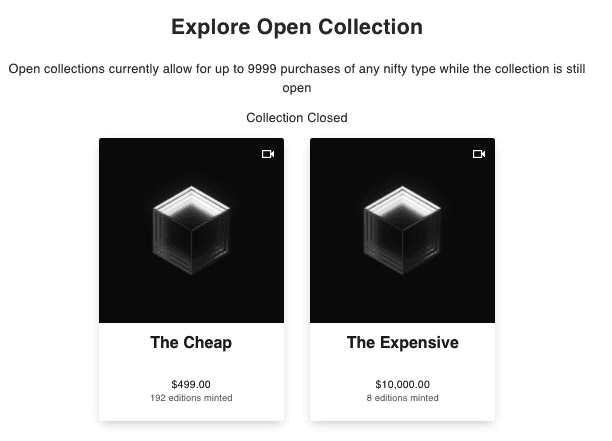Click the white space below The Cheap title

pyautogui.click(x=191, y=365)
